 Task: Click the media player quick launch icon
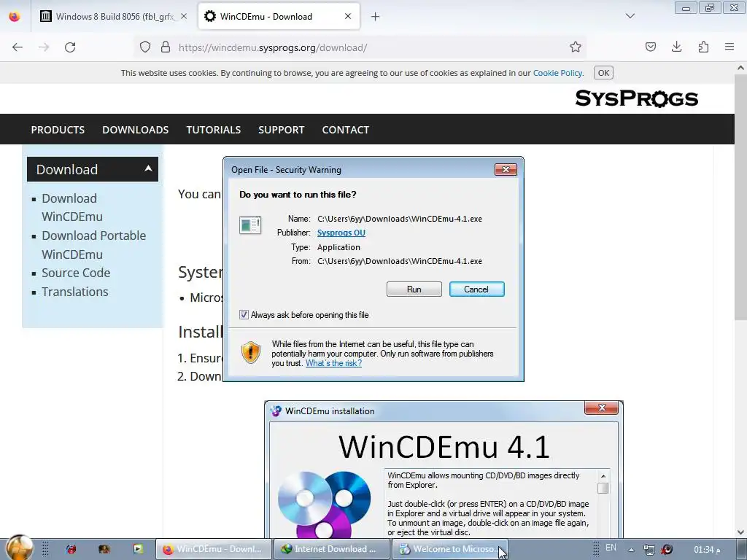point(138,549)
